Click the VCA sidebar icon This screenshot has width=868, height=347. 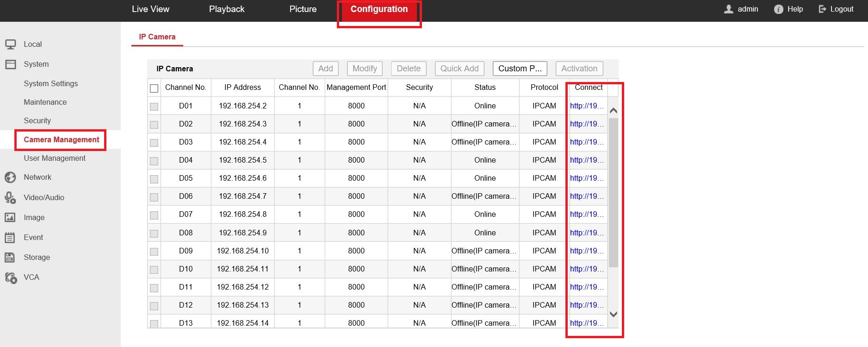click(x=10, y=278)
